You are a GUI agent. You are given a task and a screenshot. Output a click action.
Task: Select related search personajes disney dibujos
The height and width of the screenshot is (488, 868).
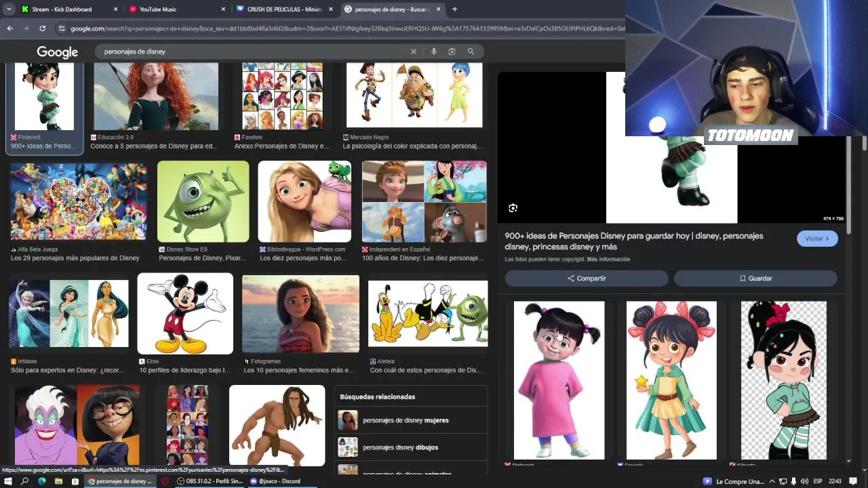pyautogui.click(x=411, y=447)
